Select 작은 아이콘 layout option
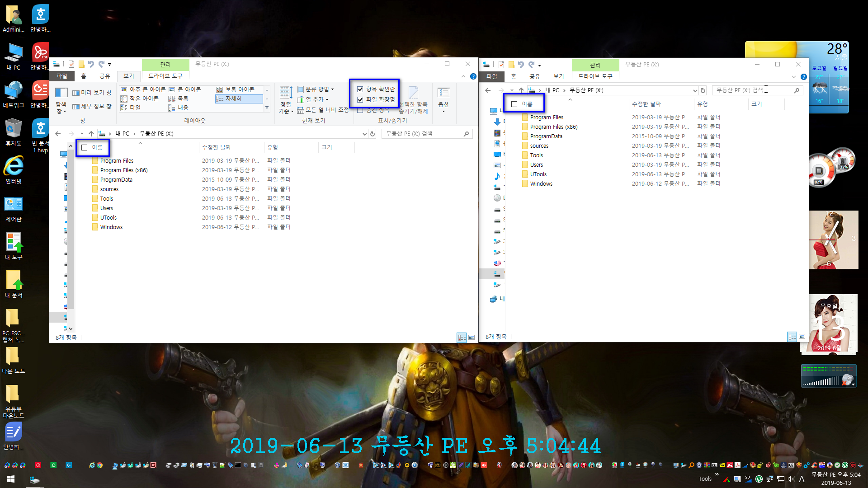Viewport: 868px width, 488px height. coord(140,99)
